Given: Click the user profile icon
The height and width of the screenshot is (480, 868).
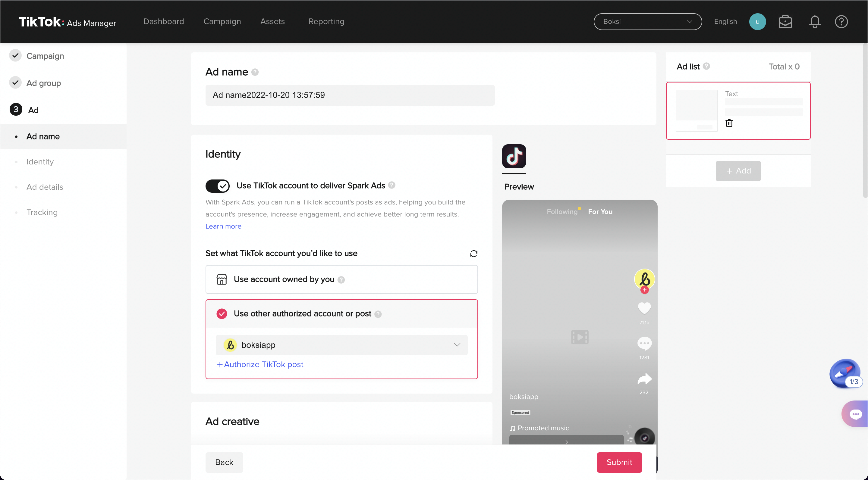Looking at the screenshot, I should [x=757, y=21].
